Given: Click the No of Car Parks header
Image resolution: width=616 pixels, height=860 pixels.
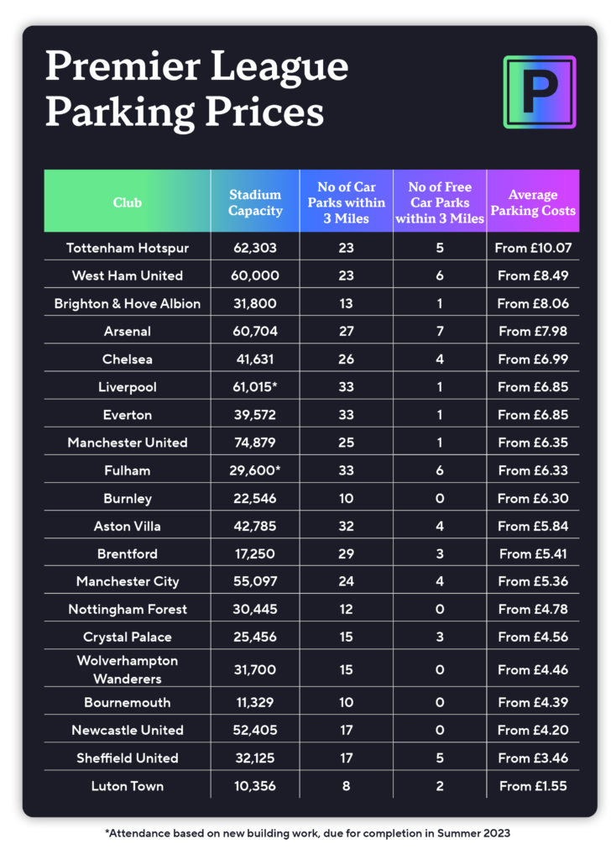Looking at the screenshot, I should (x=347, y=202).
